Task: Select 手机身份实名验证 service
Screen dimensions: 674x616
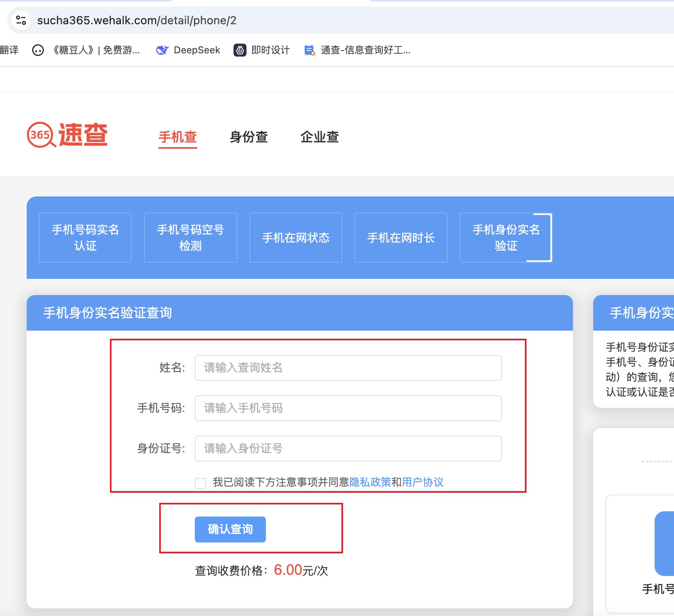Action: (506, 238)
